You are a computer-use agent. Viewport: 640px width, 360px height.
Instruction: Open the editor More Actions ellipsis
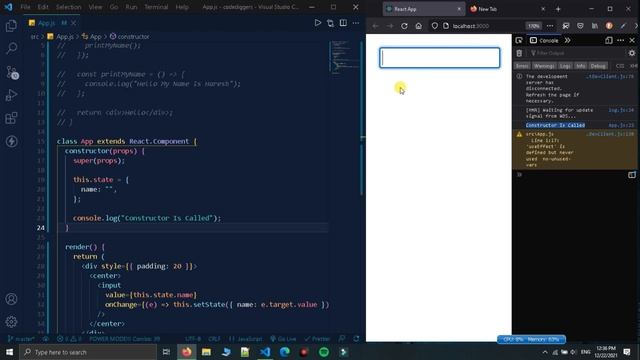tap(356, 23)
